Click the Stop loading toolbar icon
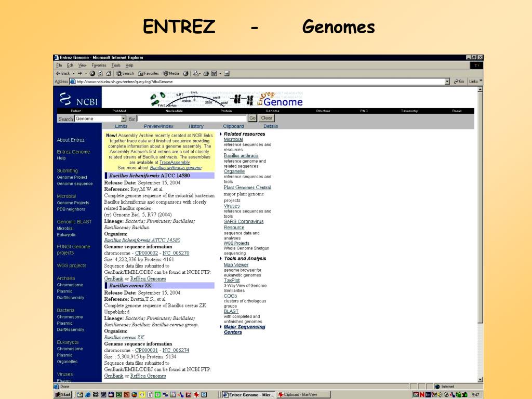The height and width of the screenshot is (399, 532). tap(92, 73)
